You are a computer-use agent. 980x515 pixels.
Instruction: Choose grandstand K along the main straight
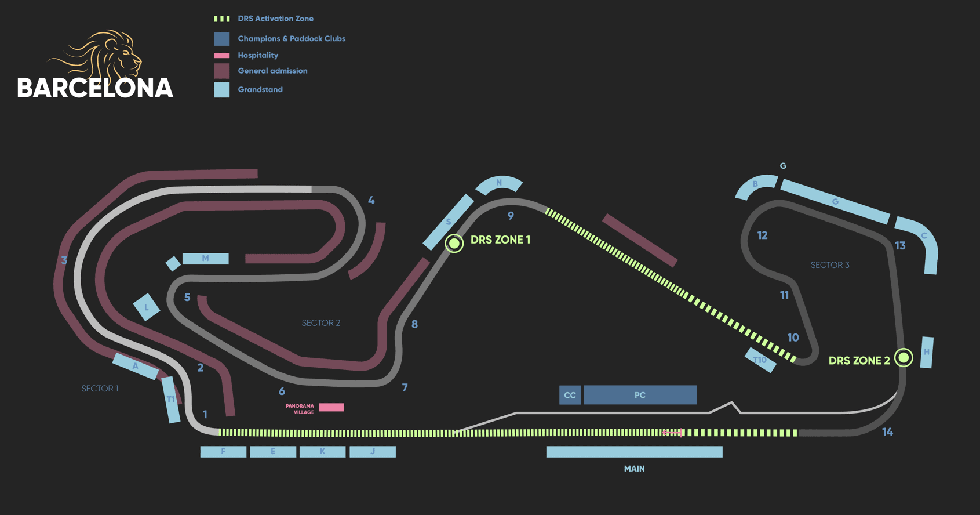coord(322,452)
